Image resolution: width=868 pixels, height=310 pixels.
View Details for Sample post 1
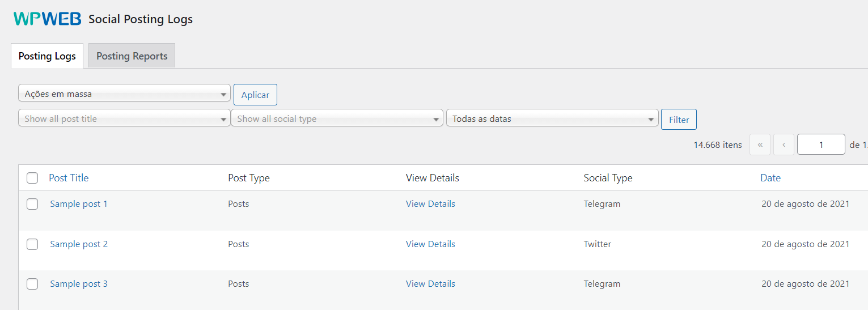coord(430,204)
